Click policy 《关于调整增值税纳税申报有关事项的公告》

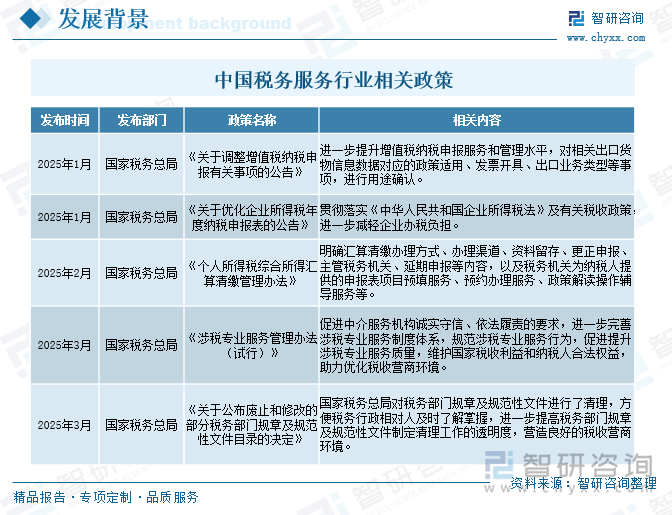(x=252, y=165)
